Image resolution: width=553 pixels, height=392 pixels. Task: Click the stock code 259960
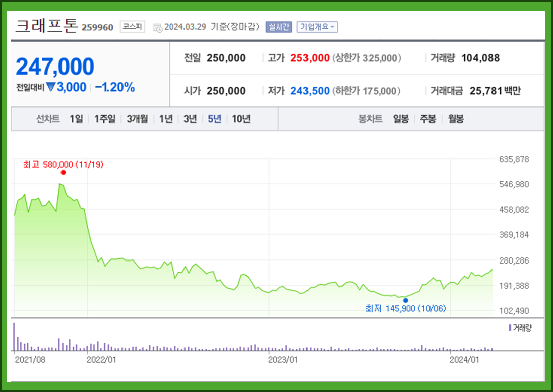tap(97, 28)
